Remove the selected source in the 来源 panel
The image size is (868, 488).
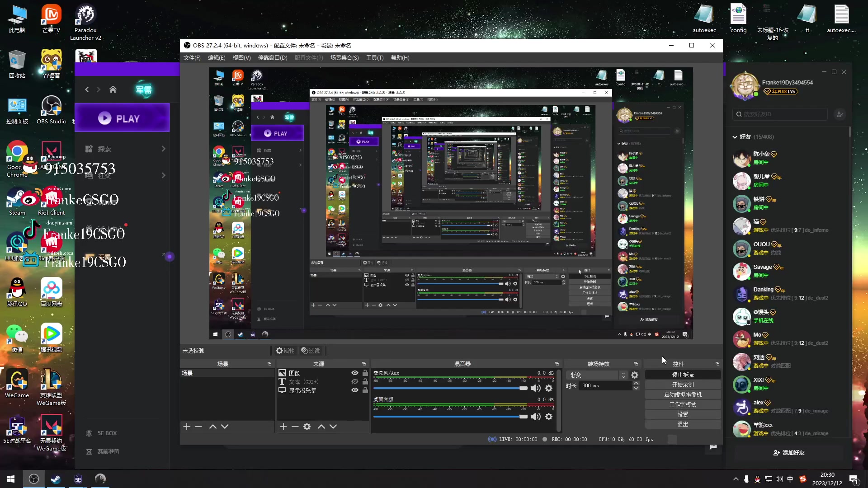(295, 427)
